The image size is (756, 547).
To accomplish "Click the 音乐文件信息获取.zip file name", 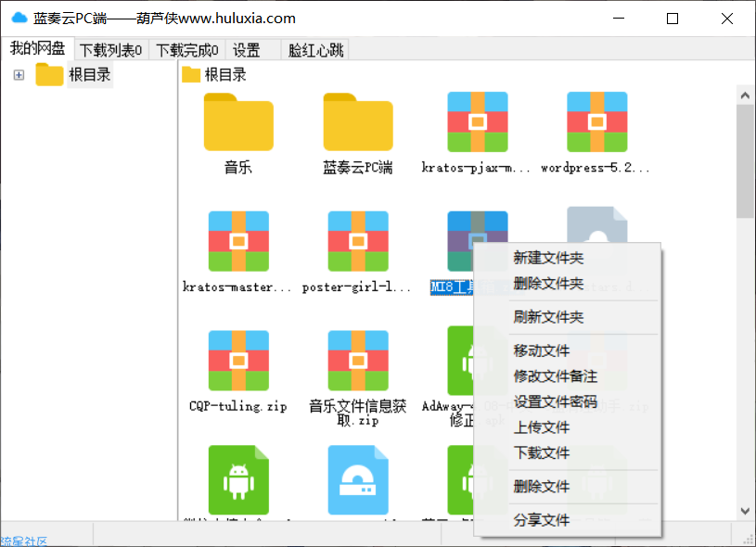I will coord(358,413).
